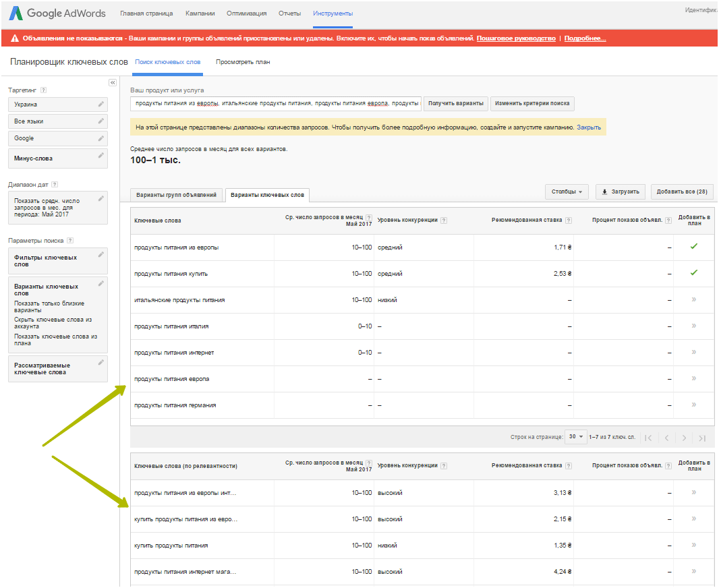Click the pencil icon for Минус-слова
This screenshot has height=588, width=719.
click(x=101, y=155)
